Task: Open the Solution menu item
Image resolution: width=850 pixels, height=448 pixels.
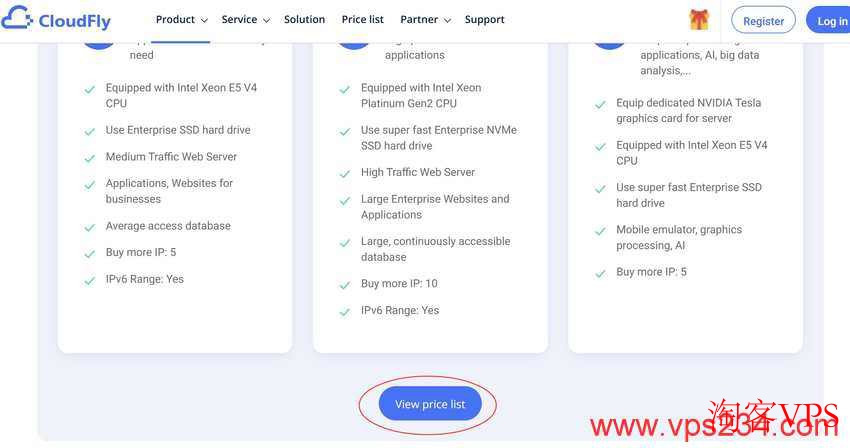Action: point(305,20)
